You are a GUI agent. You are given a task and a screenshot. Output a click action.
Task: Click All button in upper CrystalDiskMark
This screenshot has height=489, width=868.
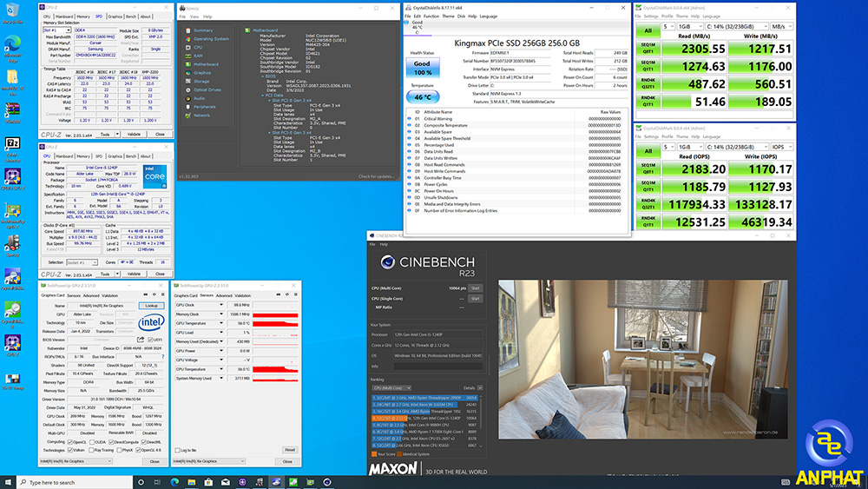tap(648, 31)
